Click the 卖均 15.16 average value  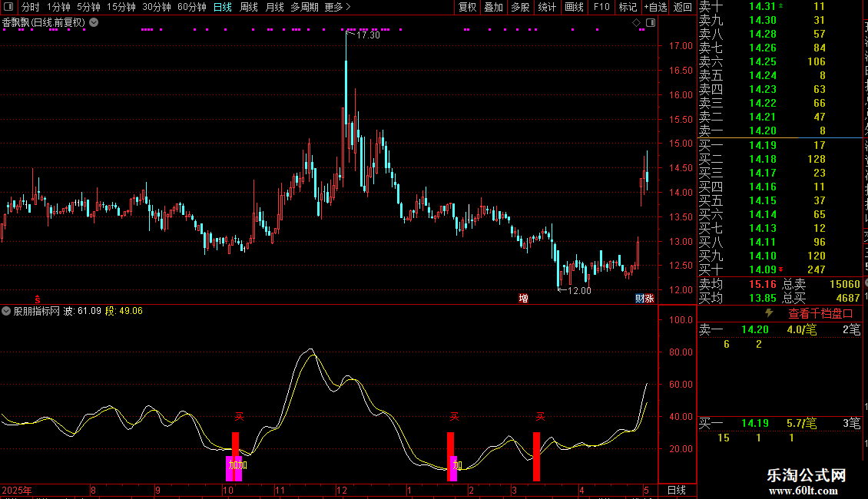(x=762, y=284)
